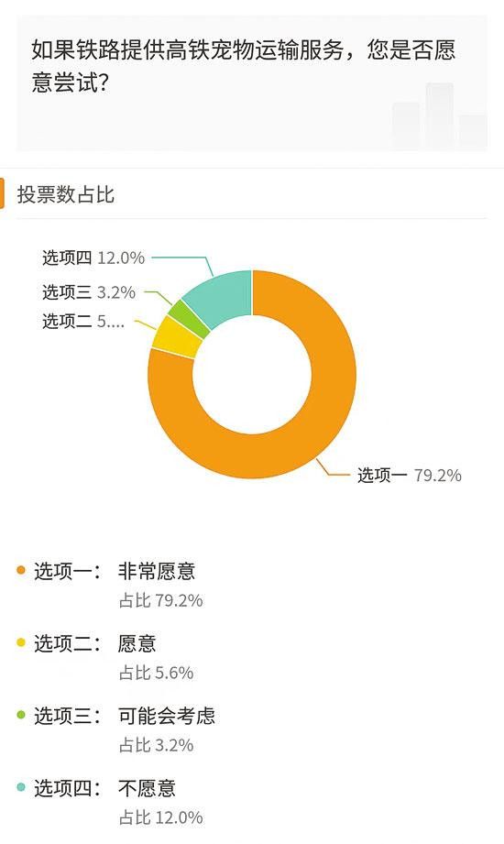Viewport: 504px width, 844px height.
Task: Click the green dot beside 选项三
Action: pyautogui.click(x=21, y=715)
